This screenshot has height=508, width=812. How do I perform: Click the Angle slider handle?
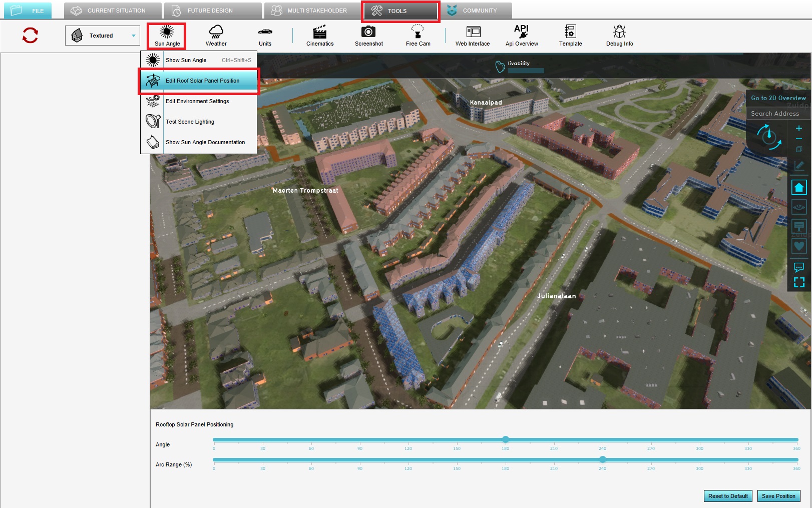506,439
